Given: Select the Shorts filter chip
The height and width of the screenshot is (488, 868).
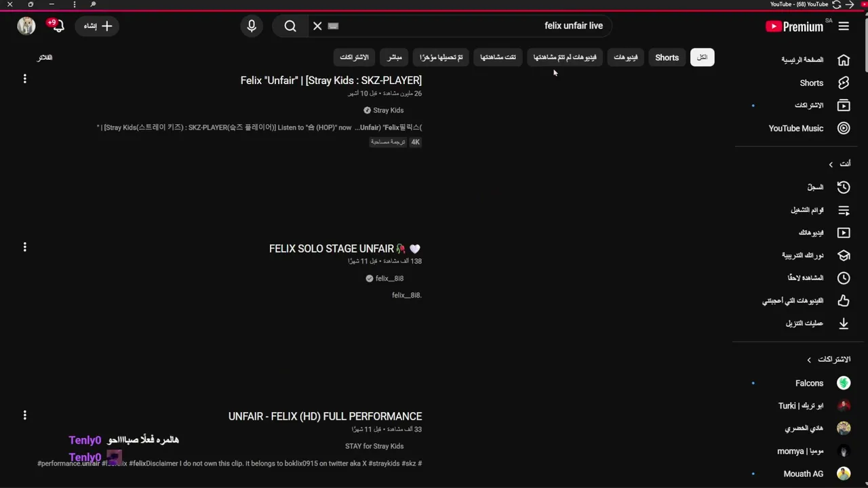Looking at the screenshot, I should (667, 58).
